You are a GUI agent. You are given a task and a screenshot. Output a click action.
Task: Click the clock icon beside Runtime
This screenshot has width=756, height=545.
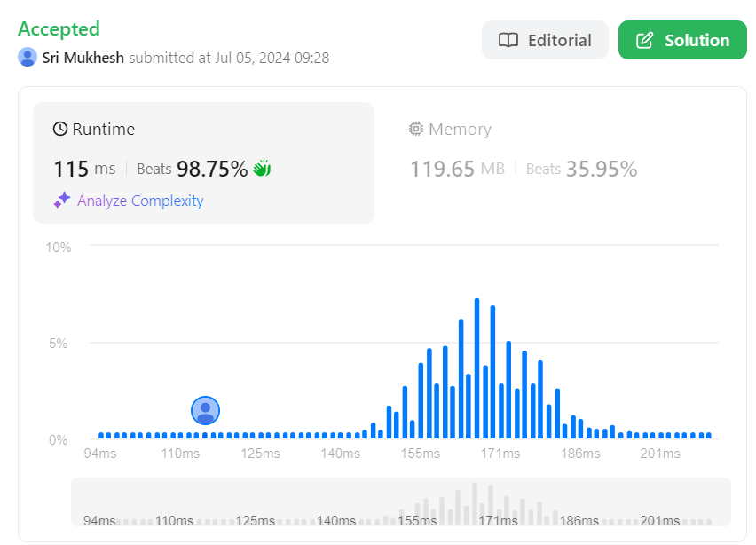tap(60, 130)
